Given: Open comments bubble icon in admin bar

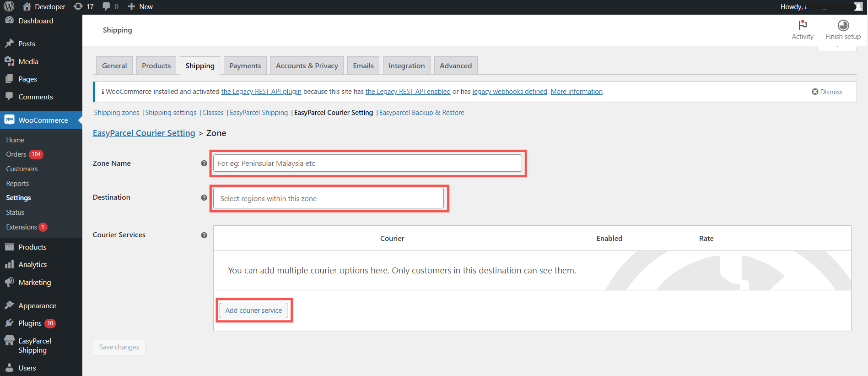Looking at the screenshot, I should (x=106, y=6).
